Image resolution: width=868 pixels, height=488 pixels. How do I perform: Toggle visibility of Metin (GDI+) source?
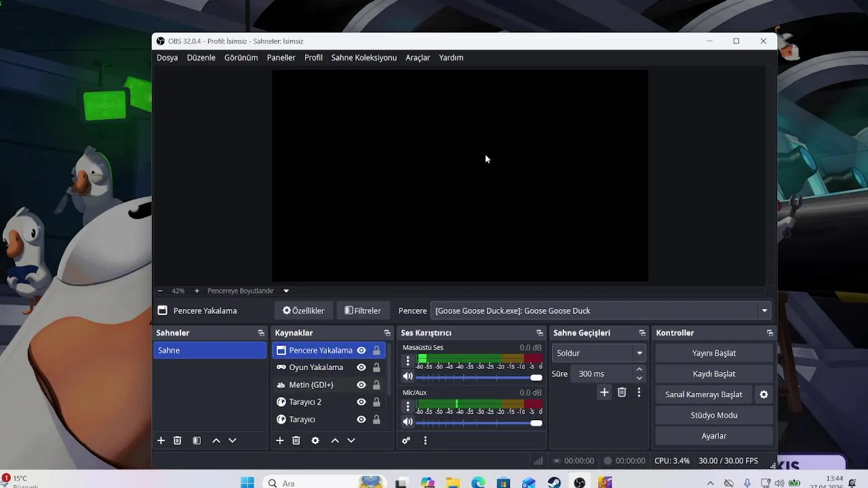coord(361,385)
